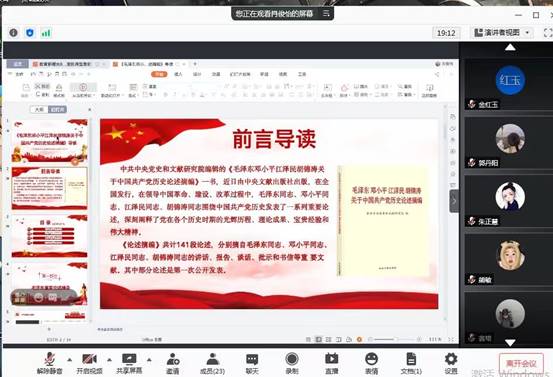
Task: Click normal view icon in WPS status bar
Action: click(318, 339)
